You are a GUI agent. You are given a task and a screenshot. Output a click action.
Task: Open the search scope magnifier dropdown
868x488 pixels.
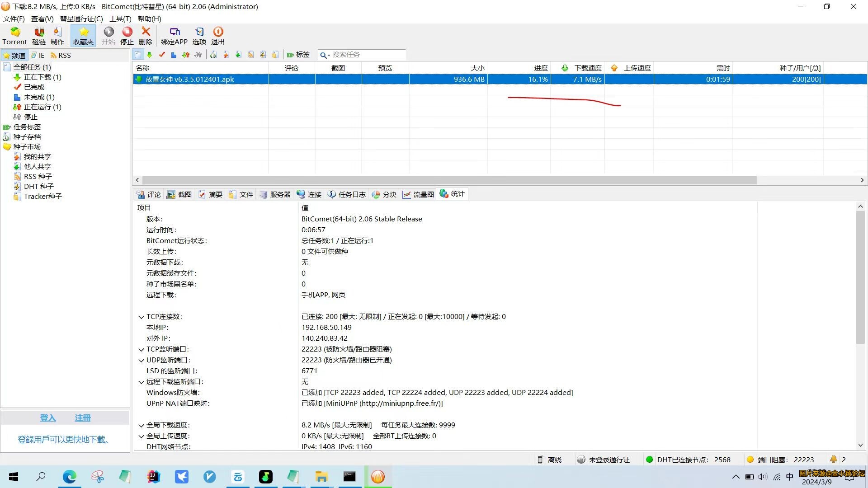click(325, 55)
